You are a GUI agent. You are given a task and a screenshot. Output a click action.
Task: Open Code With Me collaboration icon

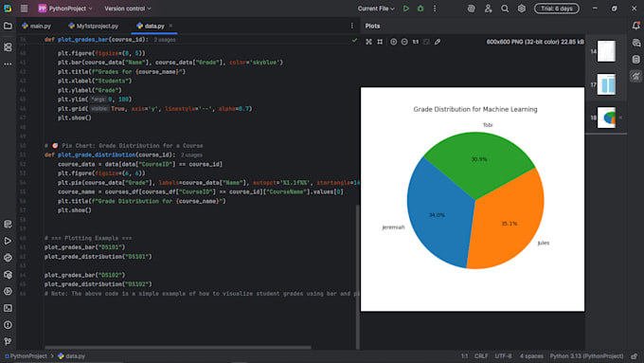pos(488,9)
